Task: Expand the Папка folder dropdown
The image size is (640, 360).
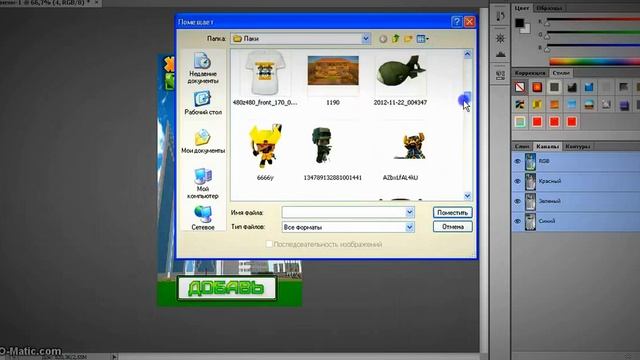Action: pos(366,38)
